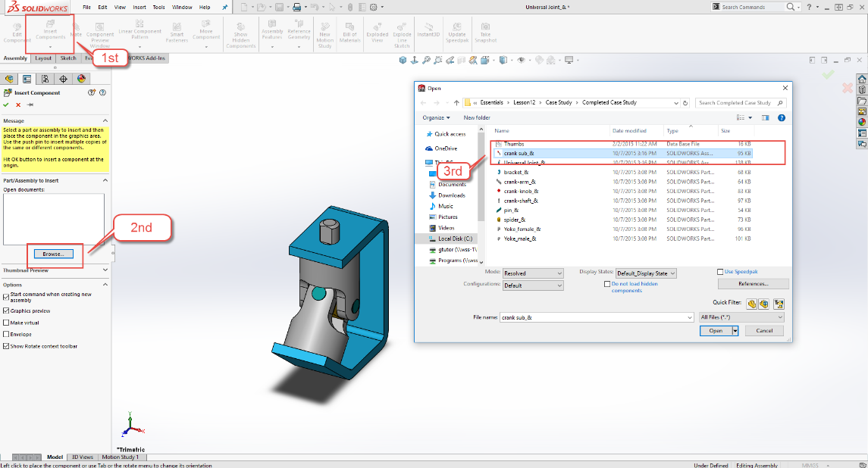Click the push pin icon in Insert Component

pyautogui.click(x=30, y=105)
